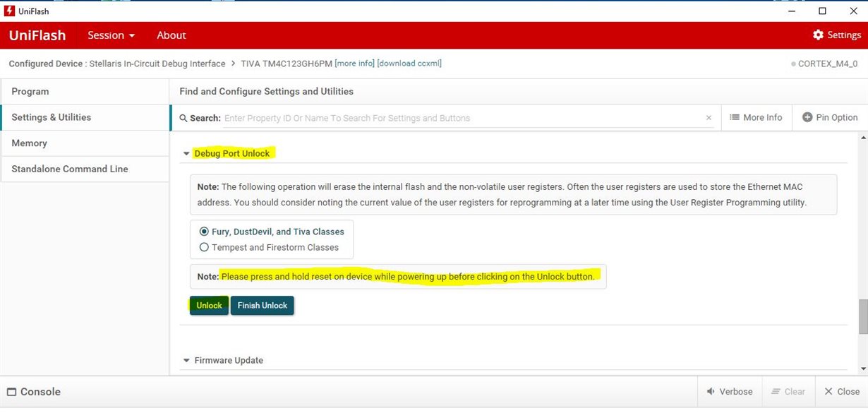Image resolution: width=868 pixels, height=413 pixels.
Task: Go to UniFlash home title
Action: click(37, 35)
